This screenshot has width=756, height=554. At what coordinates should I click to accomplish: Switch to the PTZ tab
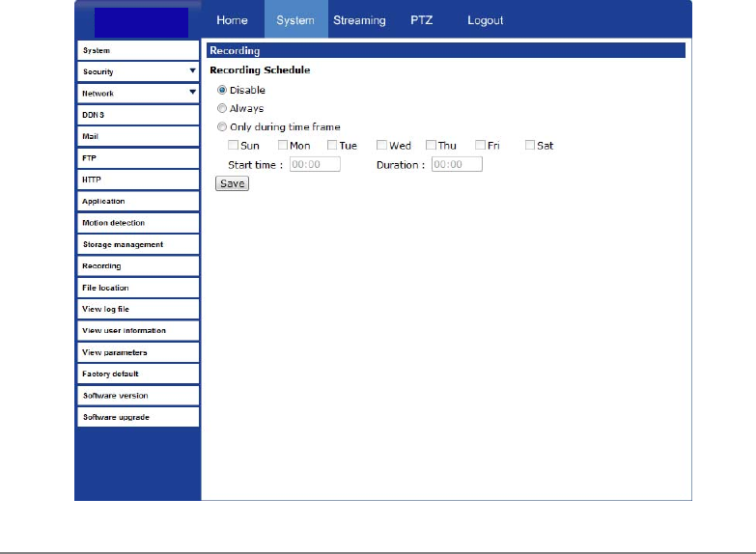421,20
